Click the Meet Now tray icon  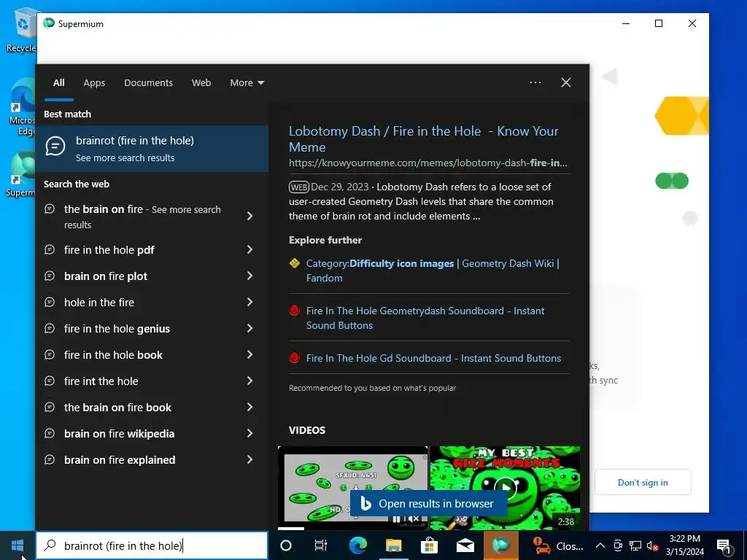point(618,545)
